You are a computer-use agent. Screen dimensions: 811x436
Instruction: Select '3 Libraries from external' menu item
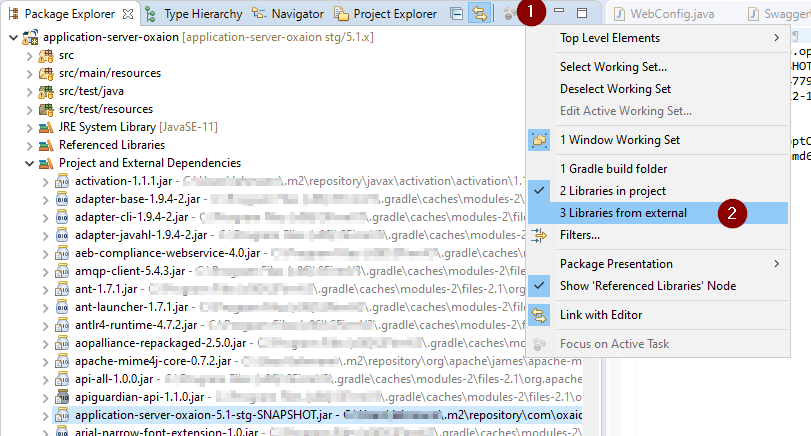(622, 213)
